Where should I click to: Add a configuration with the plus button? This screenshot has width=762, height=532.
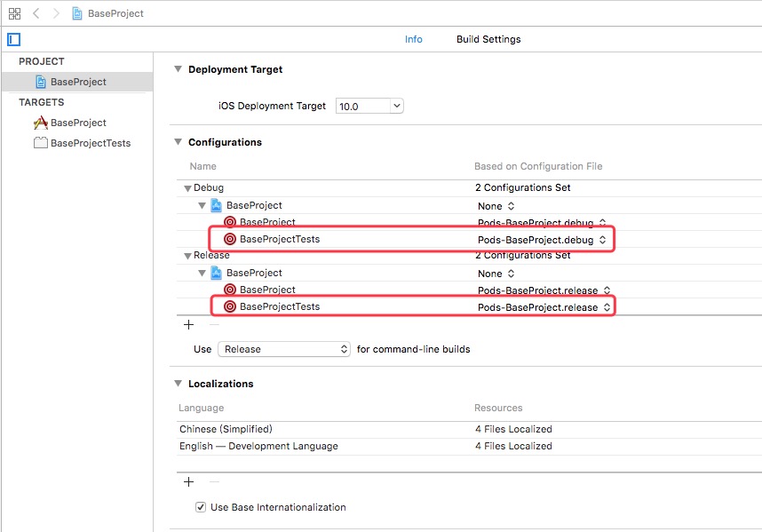(x=188, y=324)
